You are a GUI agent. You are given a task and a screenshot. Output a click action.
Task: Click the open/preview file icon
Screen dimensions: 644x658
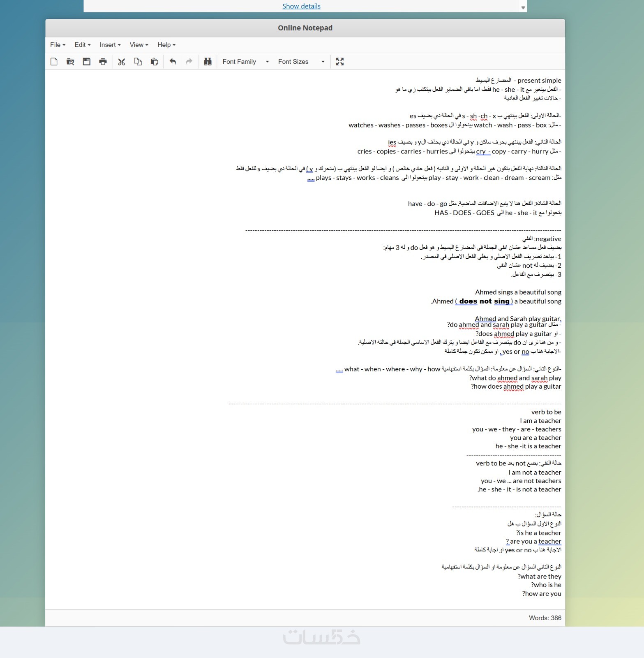pyautogui.click(x=70, y=62)
